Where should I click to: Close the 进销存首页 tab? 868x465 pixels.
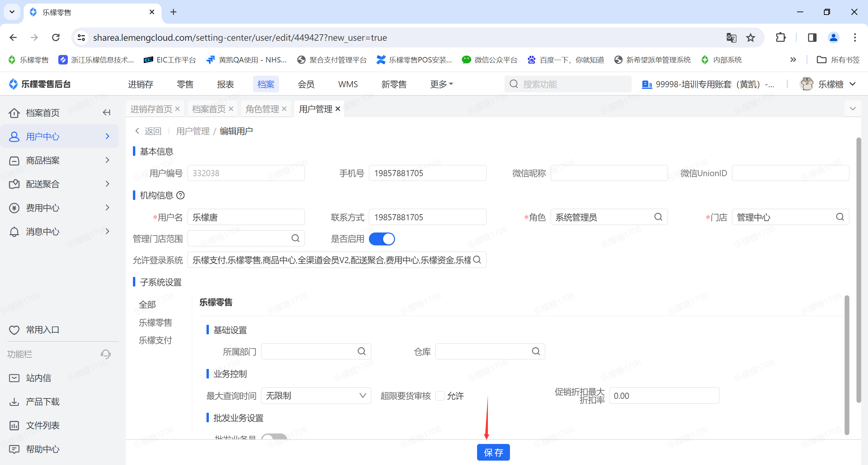[177, 109]
